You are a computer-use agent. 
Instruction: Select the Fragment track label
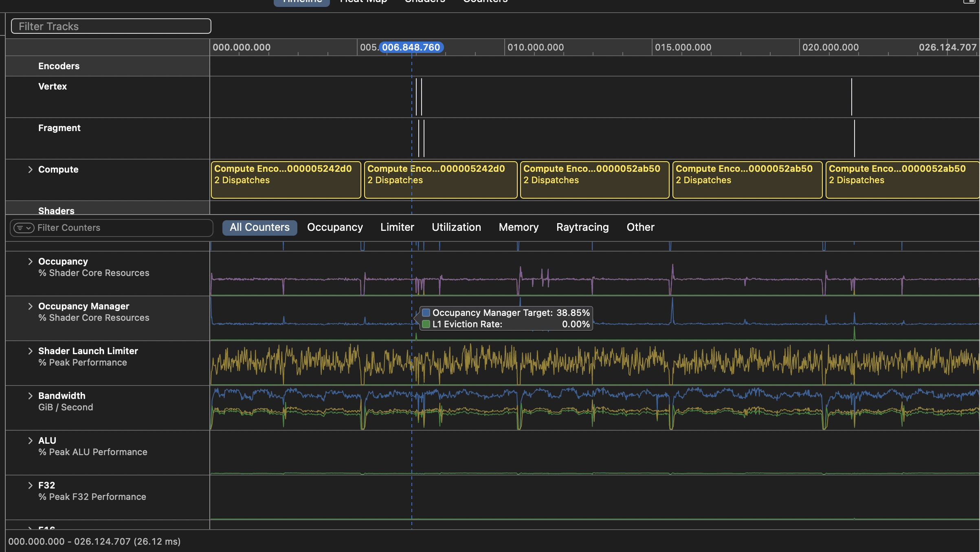pyautogui.click(x=59, y=128)
